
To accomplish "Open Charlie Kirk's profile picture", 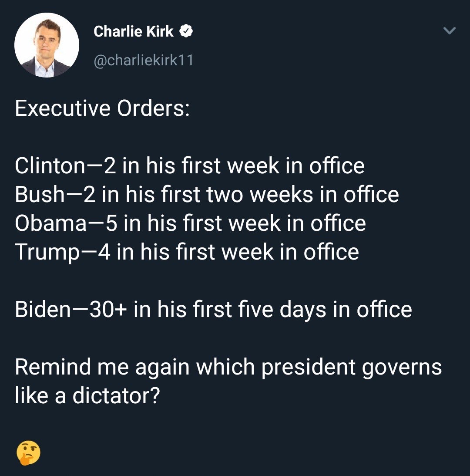I will [47, 45].
